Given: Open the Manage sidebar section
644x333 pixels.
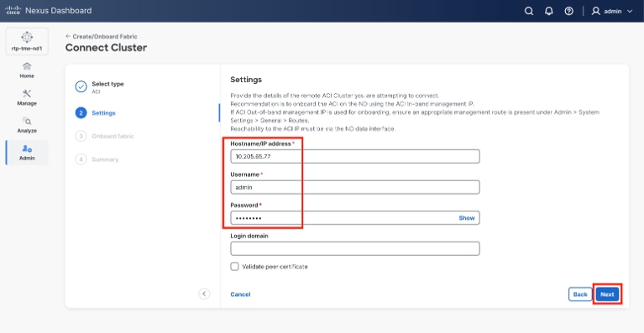Looking at the screenshot, I should click(27, 97).
